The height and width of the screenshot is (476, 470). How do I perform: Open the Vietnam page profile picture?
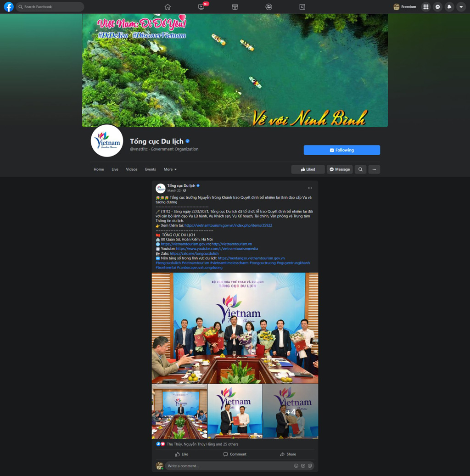(107, 140)
